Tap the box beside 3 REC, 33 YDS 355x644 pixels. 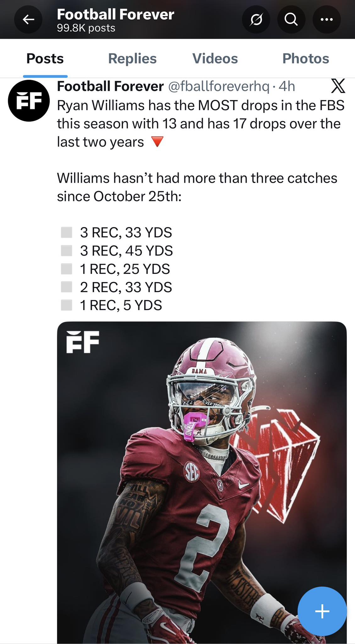point(66,232)
